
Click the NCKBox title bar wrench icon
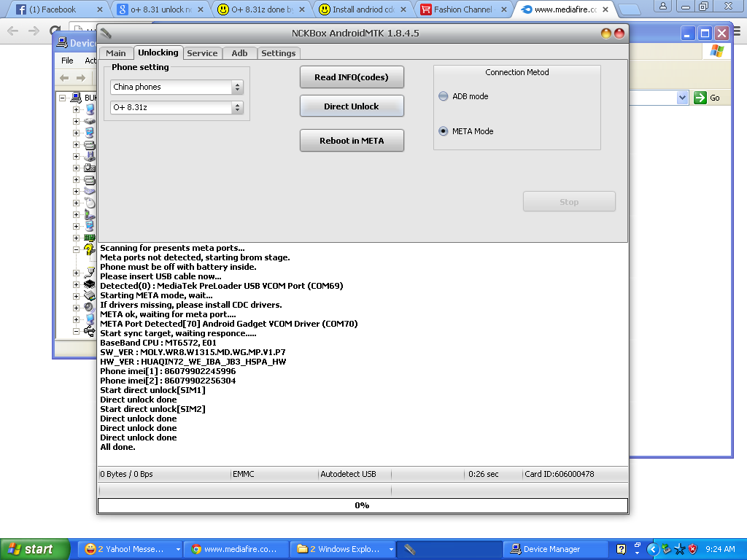(x=106, y=34)
